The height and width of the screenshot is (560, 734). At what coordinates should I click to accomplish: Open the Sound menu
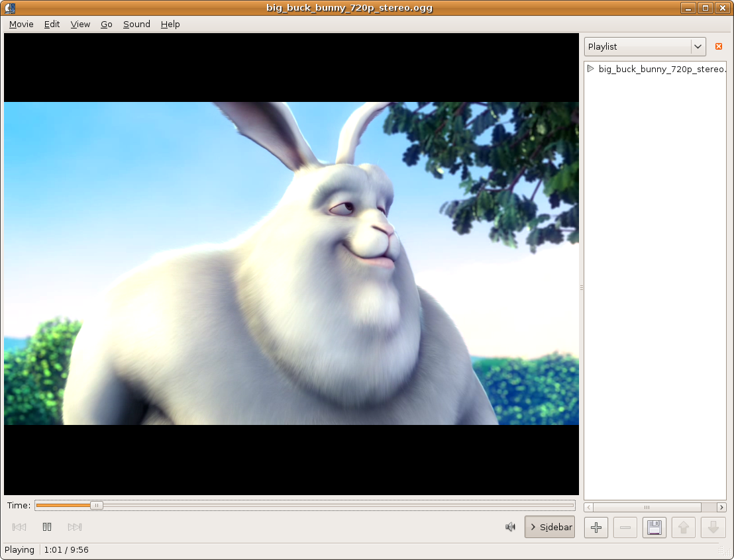click(x=136, y=24)
